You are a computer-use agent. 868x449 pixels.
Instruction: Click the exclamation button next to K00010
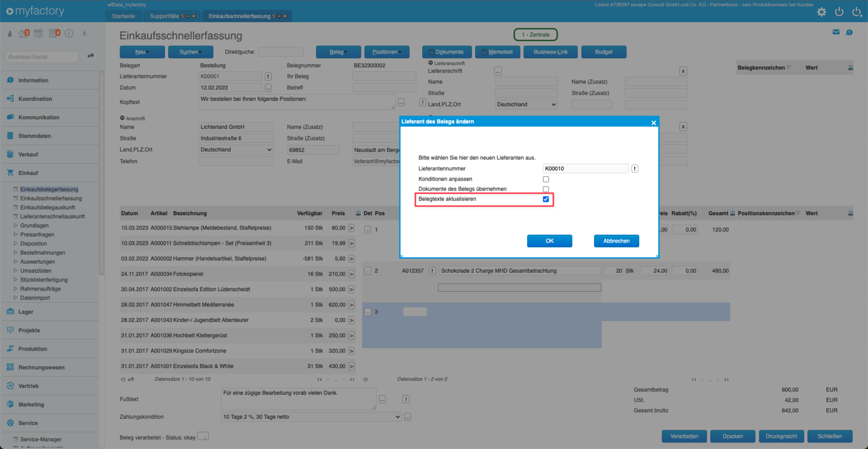click(x=635, y=169)
